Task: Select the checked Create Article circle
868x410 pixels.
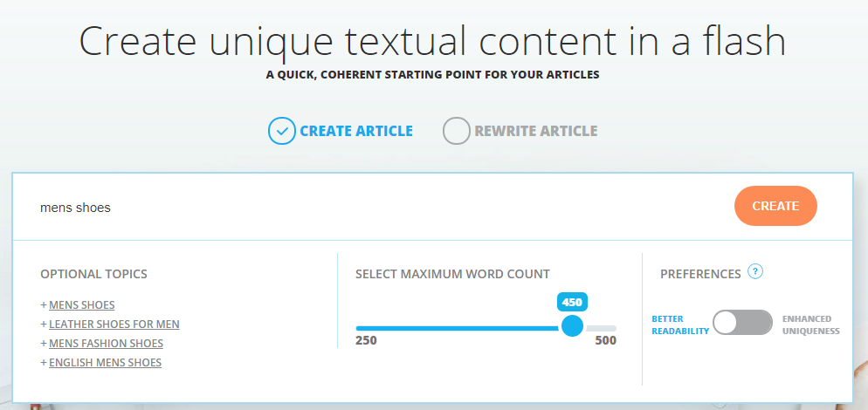Action: point(281,131)
